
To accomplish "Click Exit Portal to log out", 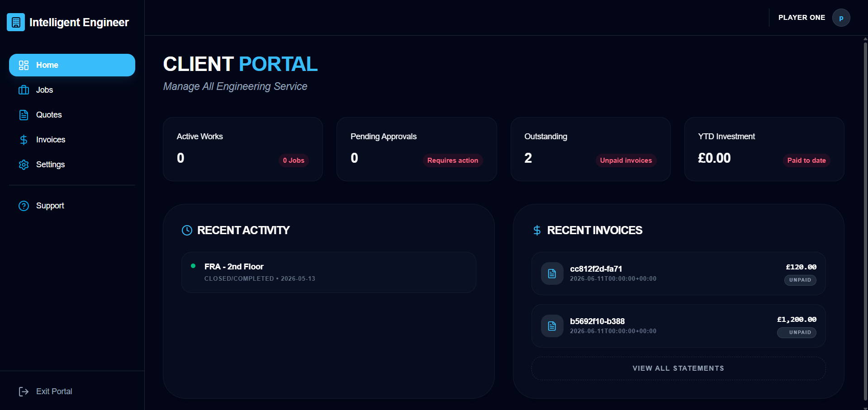I will pyautogui.click(x=72, y=391).
